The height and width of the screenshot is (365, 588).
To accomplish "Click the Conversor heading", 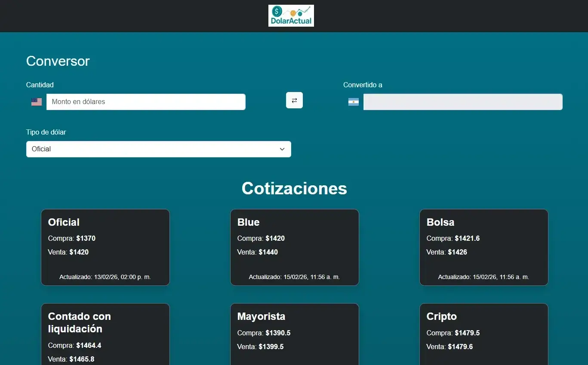I will (x=58, y=61).
